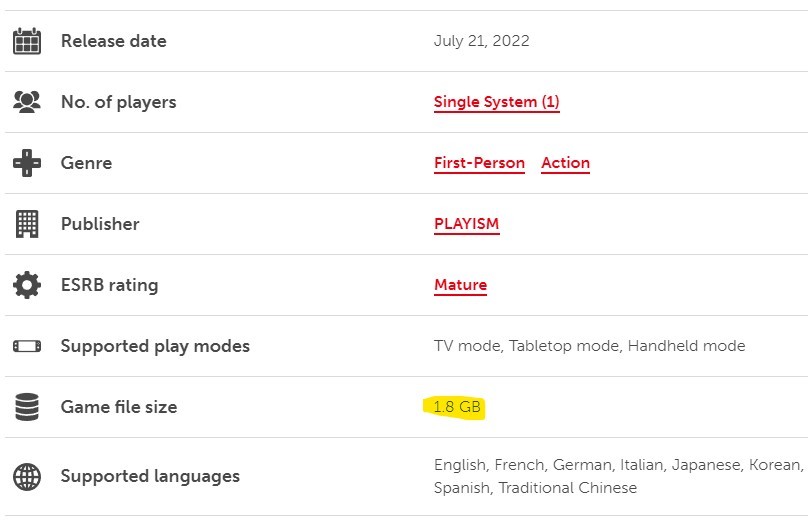Click the Game file size label
The height and width of the screenshot is (528, 808).
coord(119,407)
